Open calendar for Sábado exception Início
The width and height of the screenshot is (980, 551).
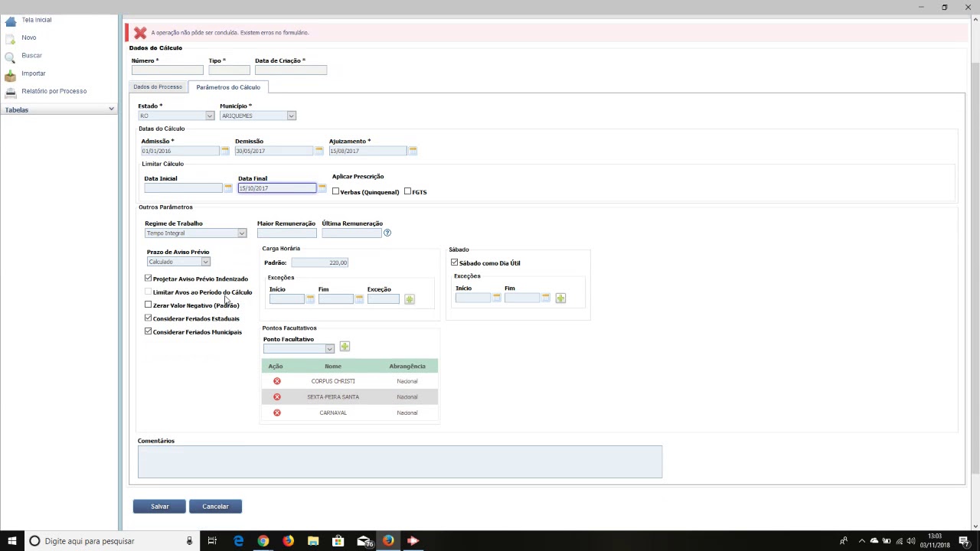click(x=496, y=298)
